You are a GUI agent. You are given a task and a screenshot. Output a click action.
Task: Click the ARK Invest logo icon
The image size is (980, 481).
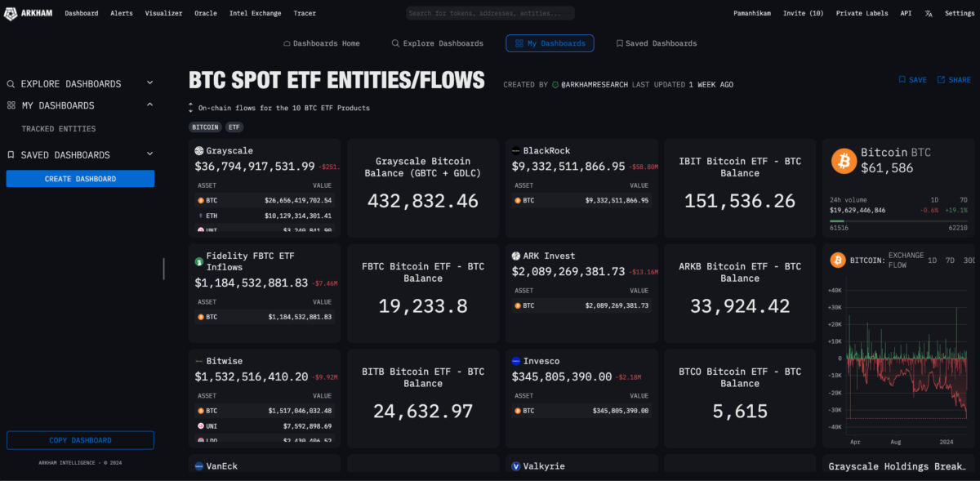pos(516,256)
